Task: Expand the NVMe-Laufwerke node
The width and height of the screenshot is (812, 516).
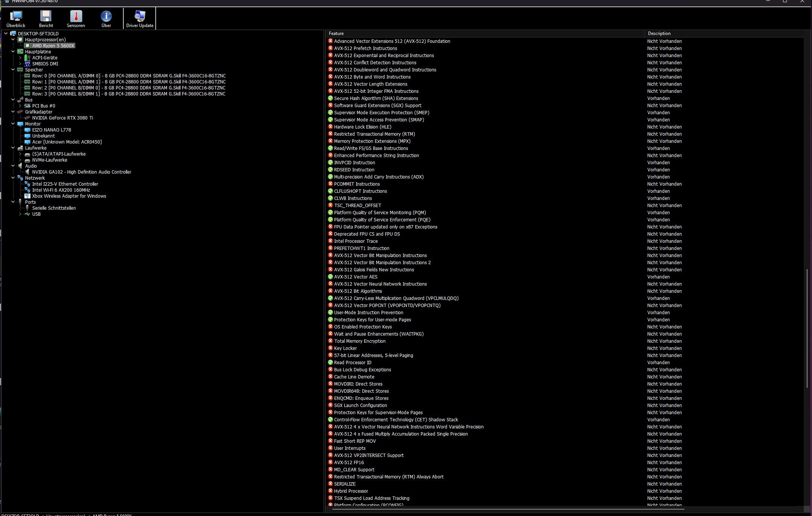Action: click(x=20, y=160)
